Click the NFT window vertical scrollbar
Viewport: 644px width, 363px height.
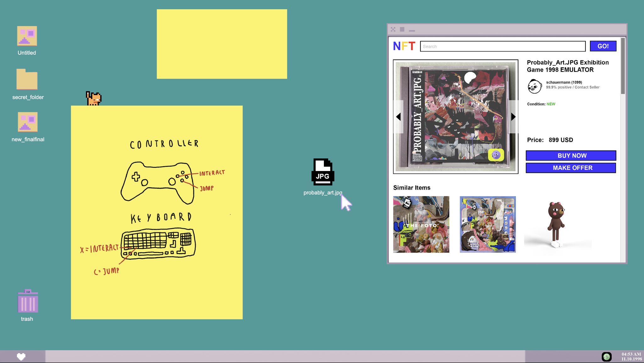623,66
